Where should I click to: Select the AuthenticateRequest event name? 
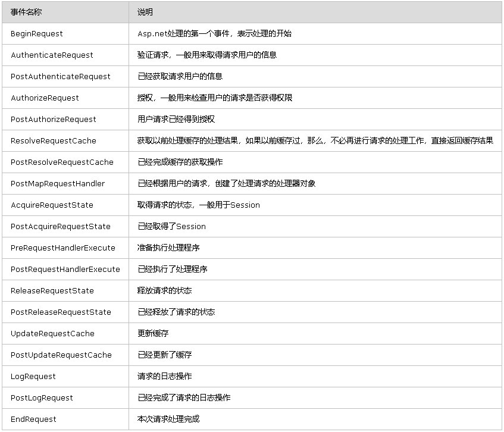click(x=52, y=55)
